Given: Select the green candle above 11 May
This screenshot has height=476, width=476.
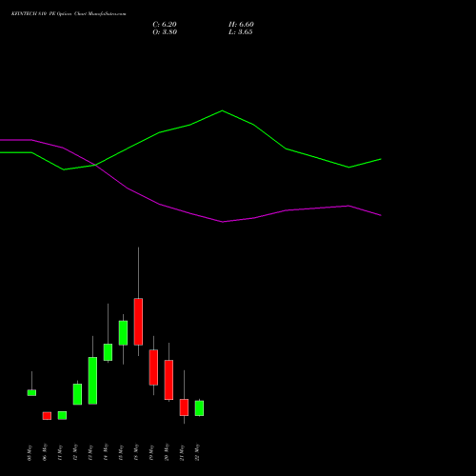Looking at the screenshot, I should (x=62, y=415).
